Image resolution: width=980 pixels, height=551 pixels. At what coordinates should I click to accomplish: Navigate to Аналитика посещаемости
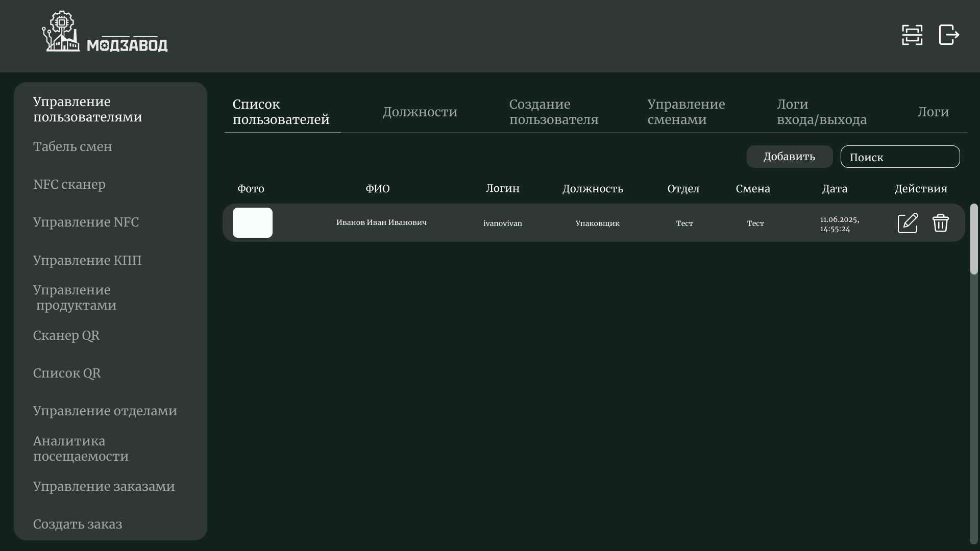pyautogui.click(x=81, y=448)
